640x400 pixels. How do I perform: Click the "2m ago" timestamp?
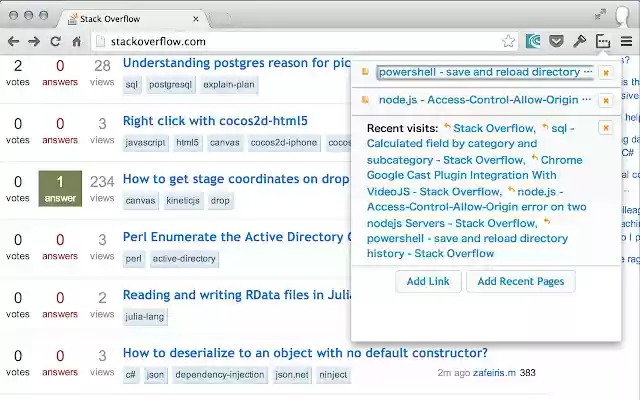coord(453,373)
